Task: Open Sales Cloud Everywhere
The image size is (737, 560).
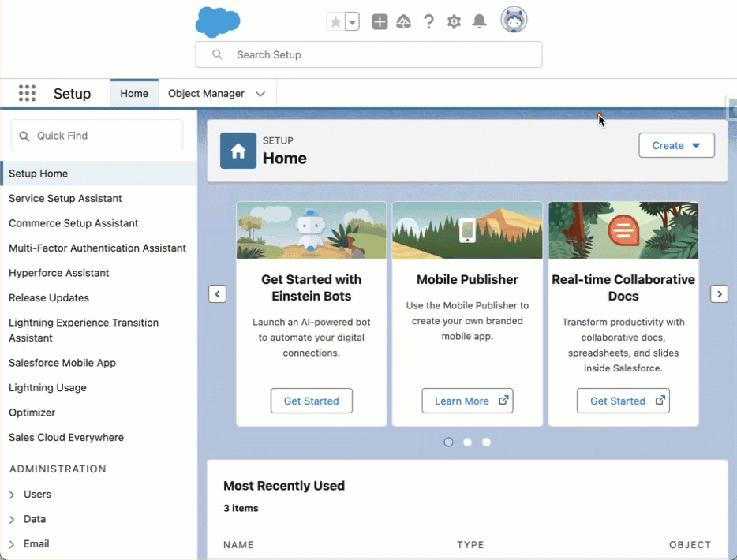Action: [66, 438]
